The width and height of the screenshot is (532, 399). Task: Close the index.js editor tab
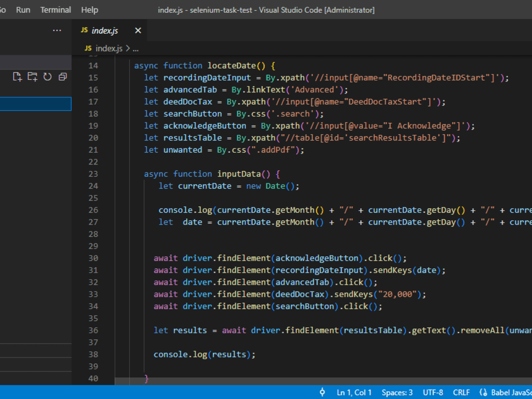pos(138,30)
